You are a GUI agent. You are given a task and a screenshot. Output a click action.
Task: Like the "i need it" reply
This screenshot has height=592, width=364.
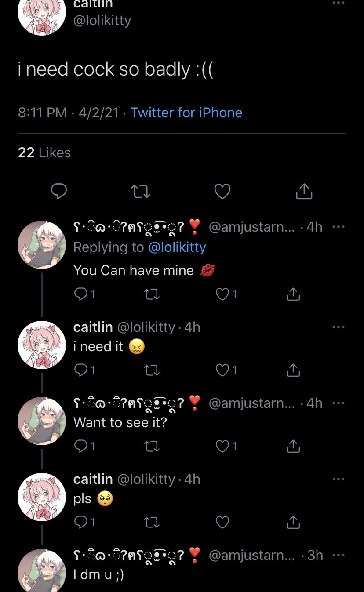point(223,370)
